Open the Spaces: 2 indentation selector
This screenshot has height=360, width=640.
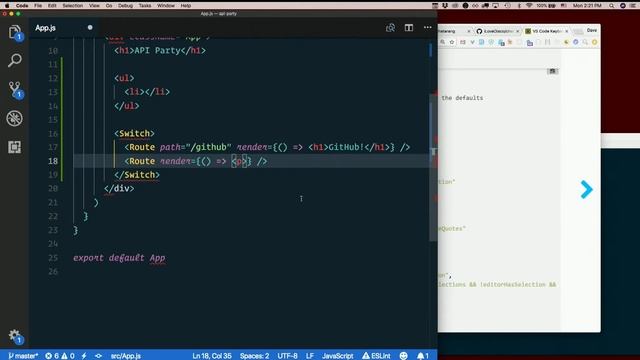pos(254,356)
